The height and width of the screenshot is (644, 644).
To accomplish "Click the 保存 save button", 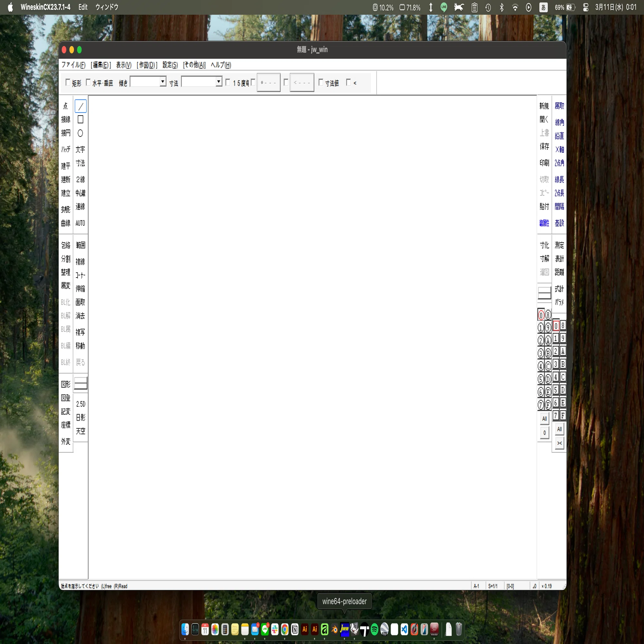I will tap(544, 146).
